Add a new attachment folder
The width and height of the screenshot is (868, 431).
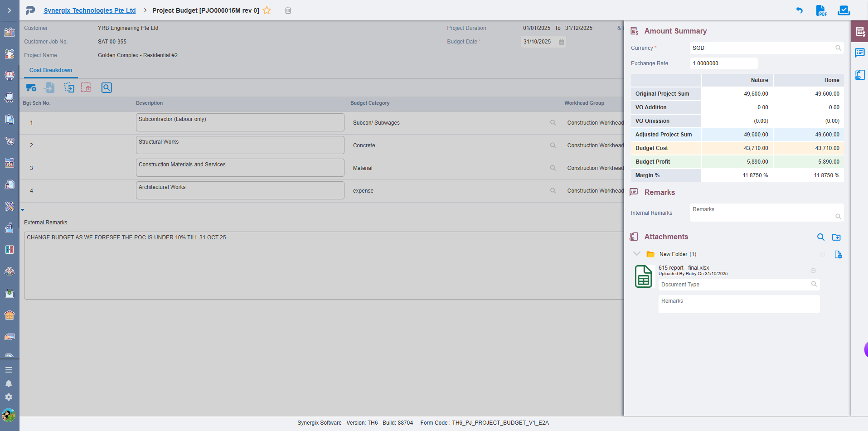[836, 237]
